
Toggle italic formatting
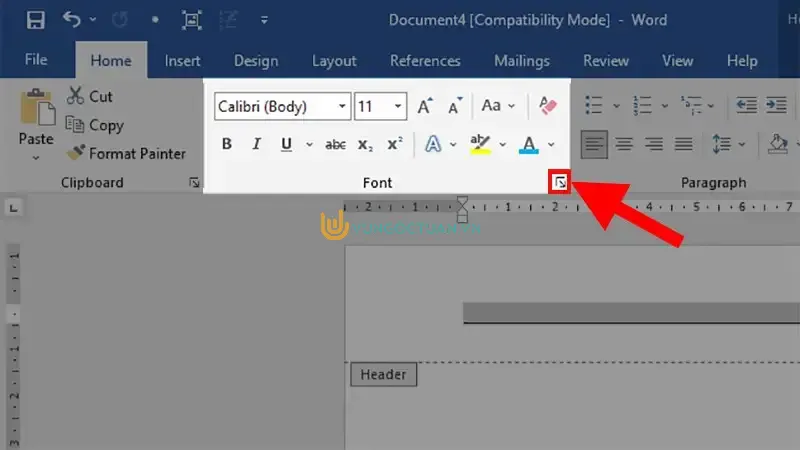point(257,144)
